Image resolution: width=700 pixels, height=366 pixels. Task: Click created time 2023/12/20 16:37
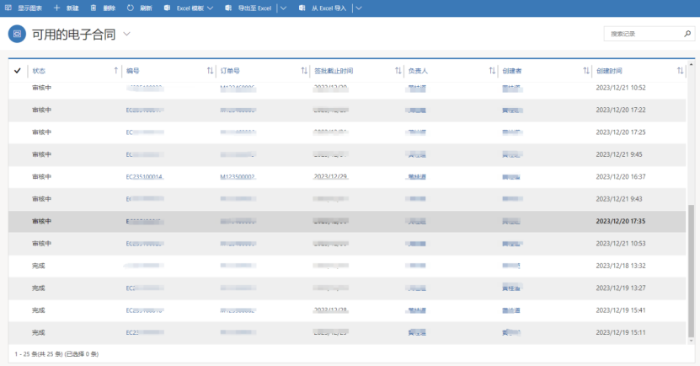point(621,177)
